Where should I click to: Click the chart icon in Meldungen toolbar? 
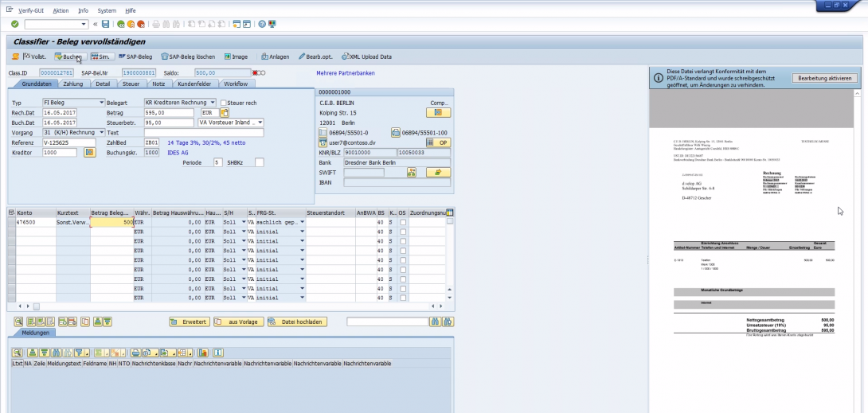pos(202,353)
